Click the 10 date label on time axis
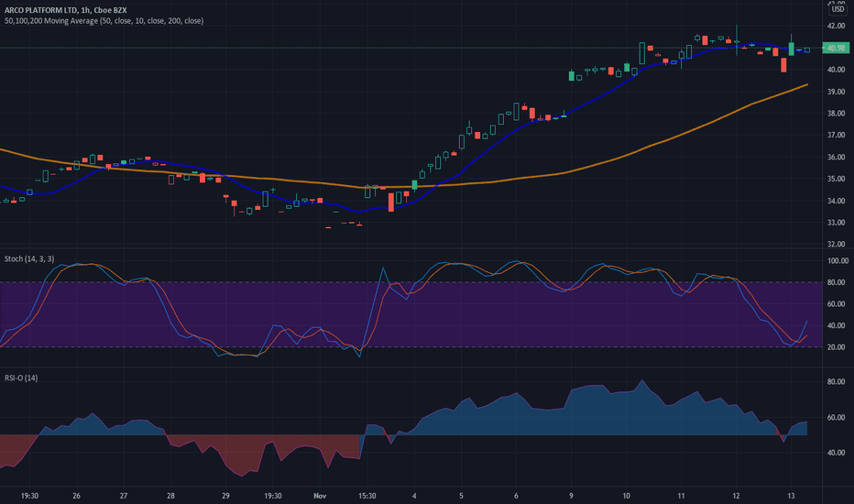This screenshot has height=504, width=854. tap(627, 496)
